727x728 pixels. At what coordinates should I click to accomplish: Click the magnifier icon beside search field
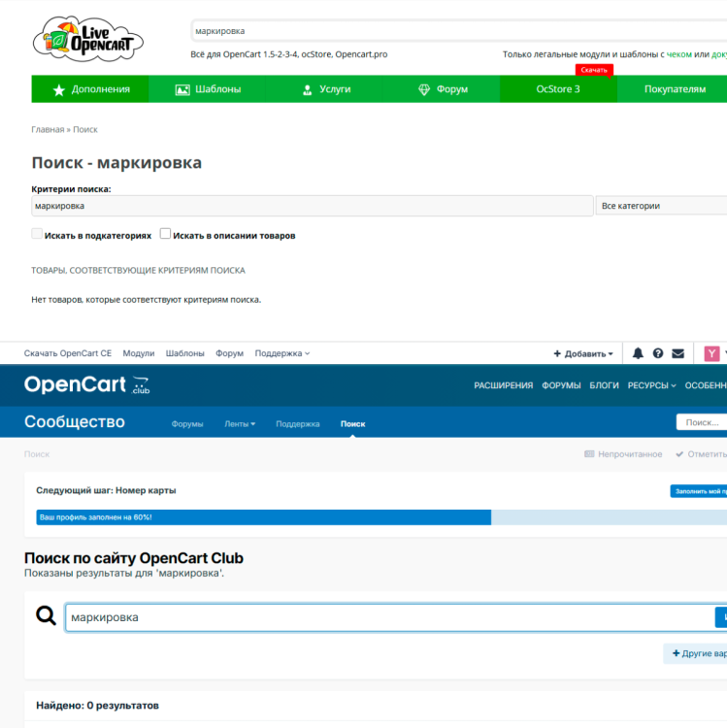pos(46,616)
